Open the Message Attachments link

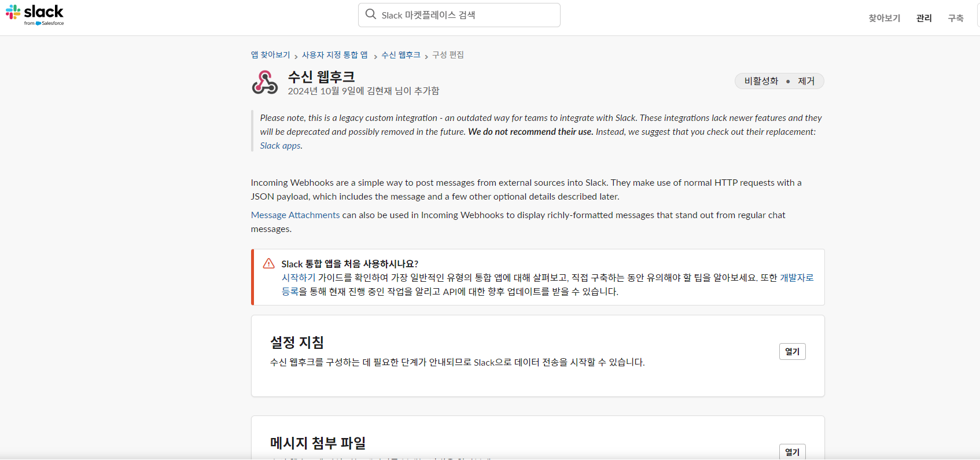point(295,215)
